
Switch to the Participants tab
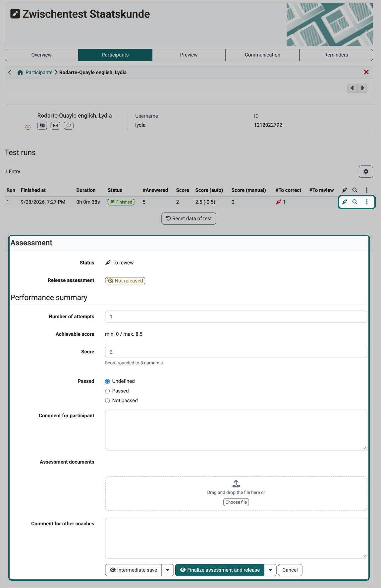click(115, 55)
